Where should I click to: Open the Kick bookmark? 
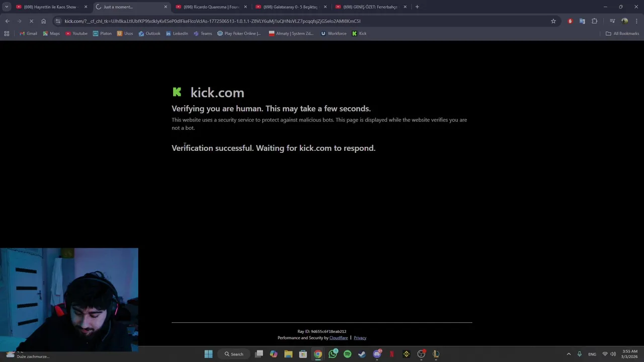[x=359, y=34]
